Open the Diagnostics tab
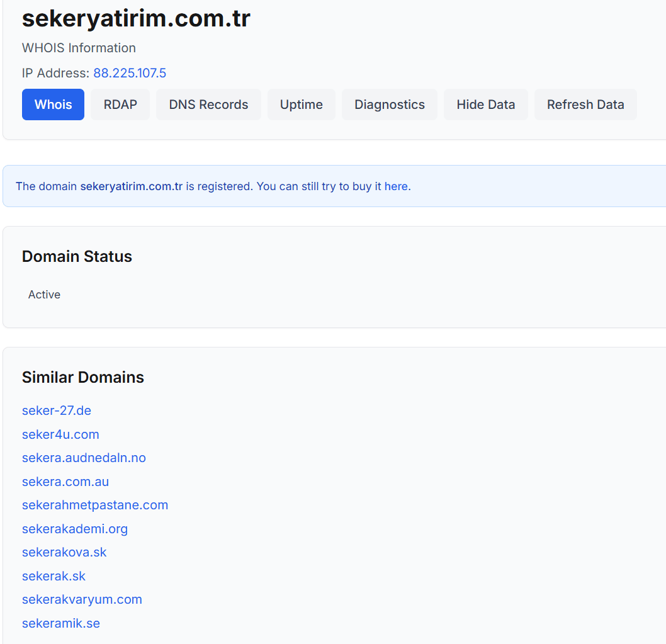 389,104
